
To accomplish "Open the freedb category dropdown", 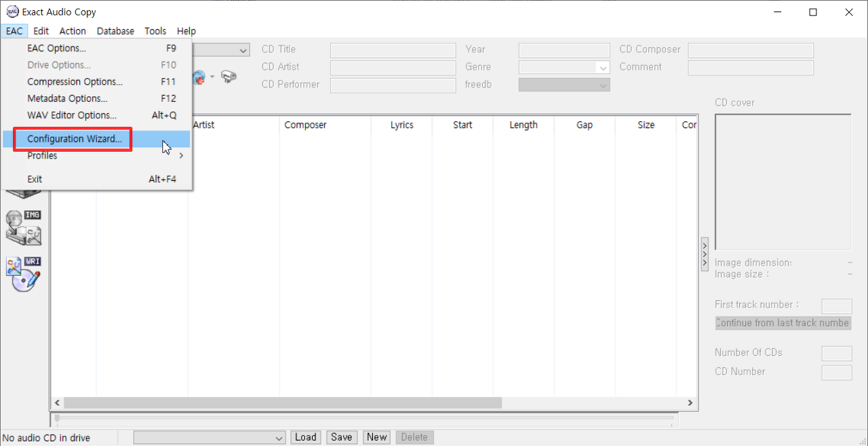I will [x=564, y=85].
